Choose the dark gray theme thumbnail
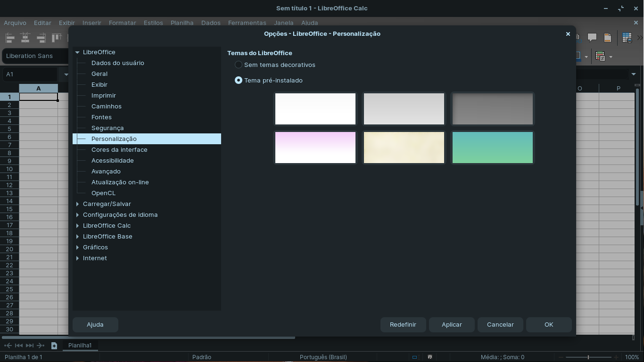This screenshot has width=644, height=362. tap(493, 109)
